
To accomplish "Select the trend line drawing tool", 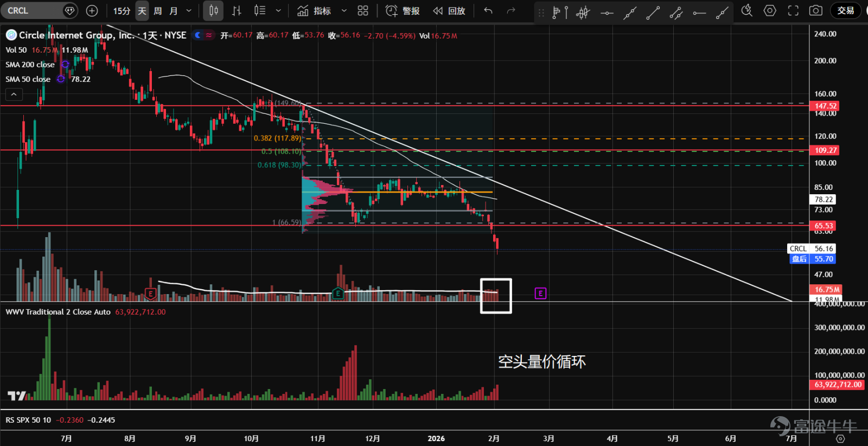I will [x=653, y=12].
